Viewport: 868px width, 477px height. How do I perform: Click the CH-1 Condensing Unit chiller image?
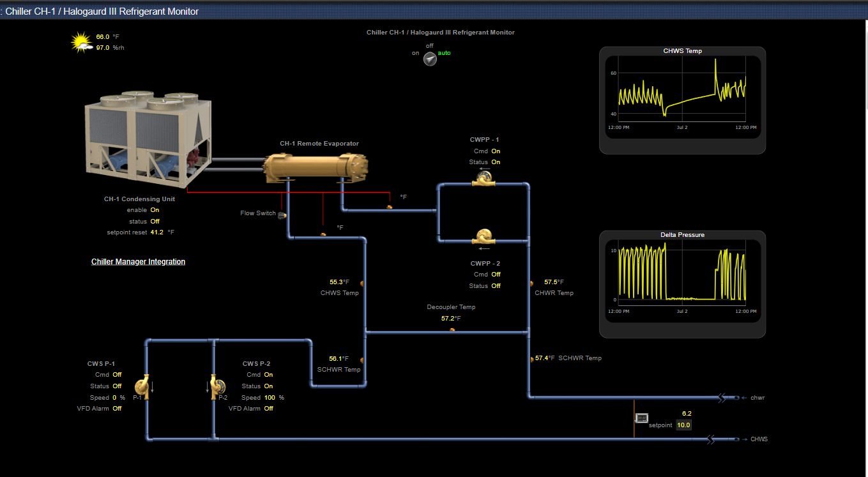tap(148, 139)
